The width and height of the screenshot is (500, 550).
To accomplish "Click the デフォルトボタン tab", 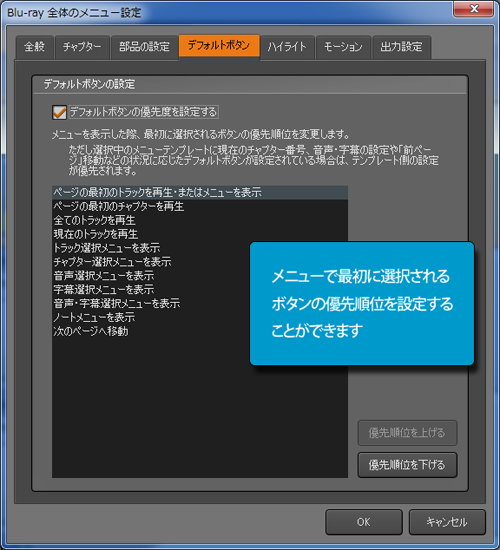I will [219, 45].
